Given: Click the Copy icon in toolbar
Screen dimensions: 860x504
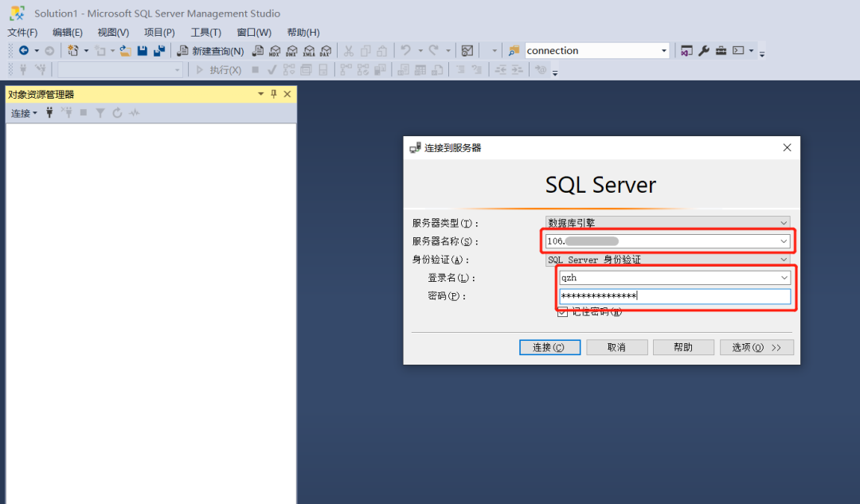Looking at the screenshot, I should [365, 50].
